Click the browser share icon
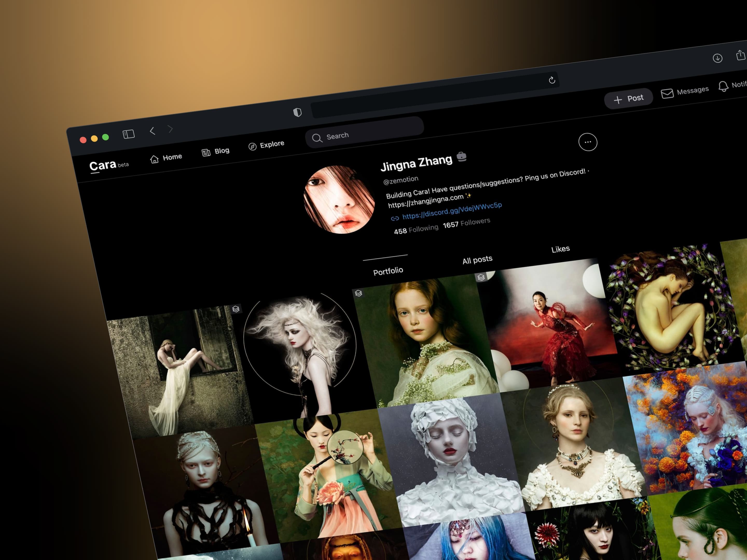The height and width of the screenshot is (560, 747). pyautogui.click(x=740, y=55)
